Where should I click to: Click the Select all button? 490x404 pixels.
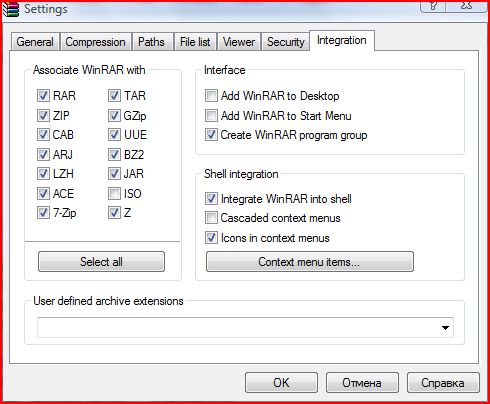101,262
